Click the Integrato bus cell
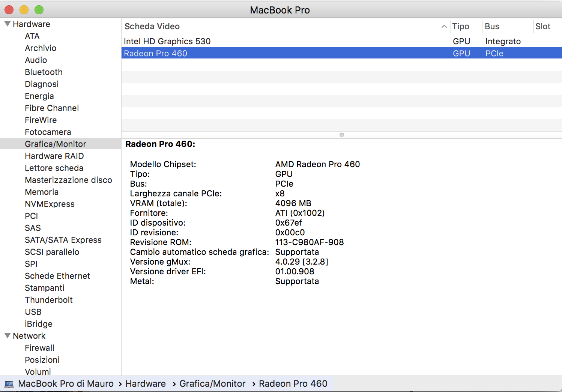This screenshot has width=562, height=392. [x=503, y=41]
